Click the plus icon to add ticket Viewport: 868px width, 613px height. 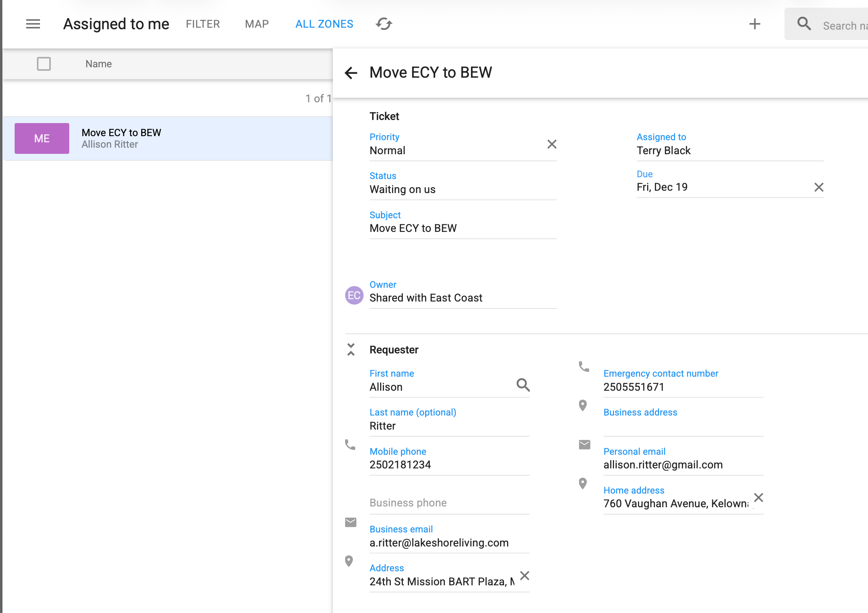coord(754,24)
